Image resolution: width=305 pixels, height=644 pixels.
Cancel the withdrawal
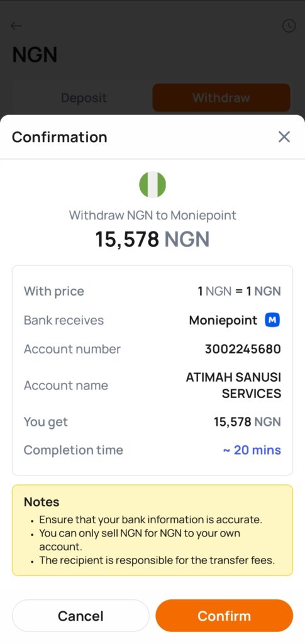[x=80, y=616]
